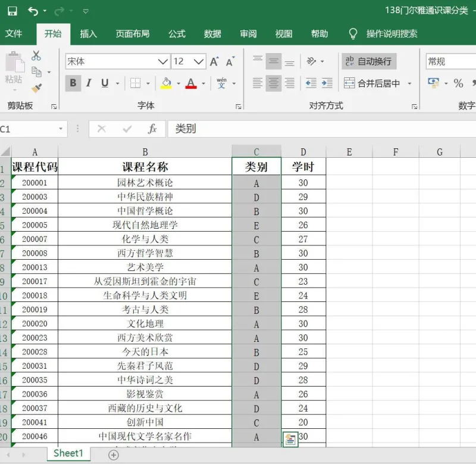Open merge options dropdown arrow

pos(409,83)
